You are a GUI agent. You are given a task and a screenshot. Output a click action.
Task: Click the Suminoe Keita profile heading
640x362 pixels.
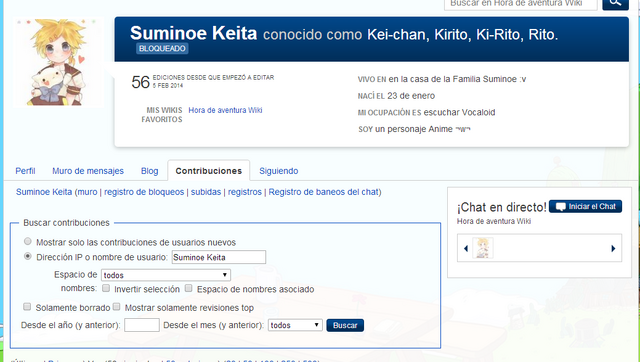pyautogui.click(x=193, y=33)
